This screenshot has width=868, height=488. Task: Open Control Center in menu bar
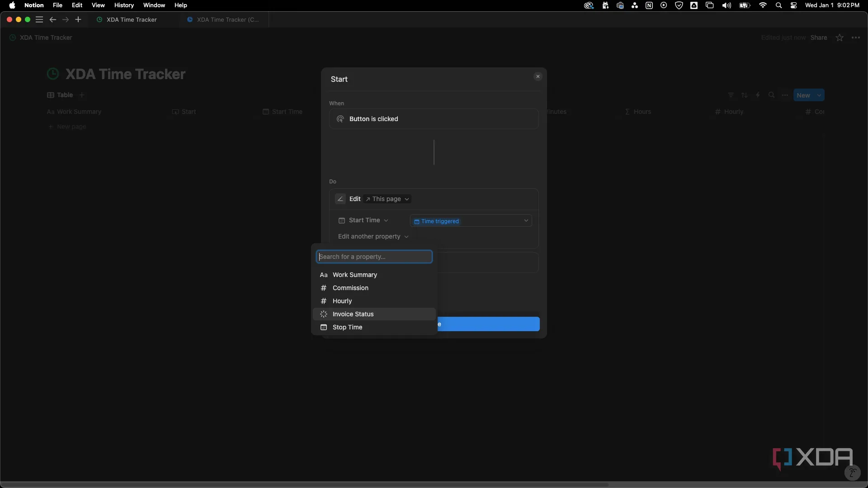(x=793, y=5)
